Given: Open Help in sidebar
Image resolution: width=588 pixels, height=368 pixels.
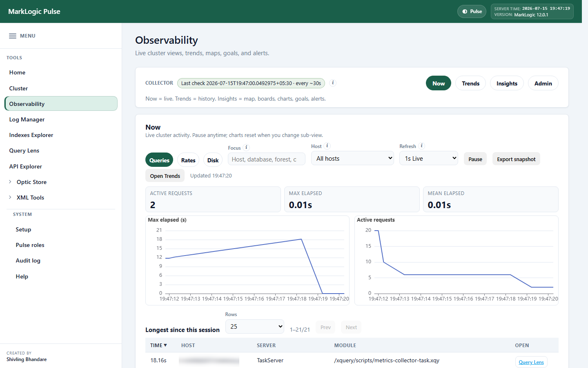Looking at the screenshot, I should pyautogui.click(x=22, y=276).
